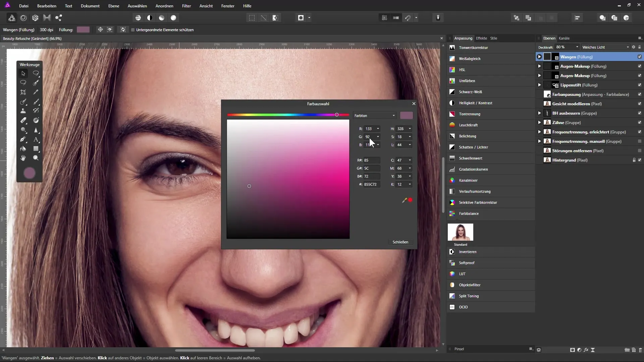
Task: Click the Schließen button
Action: coord(400,242)
